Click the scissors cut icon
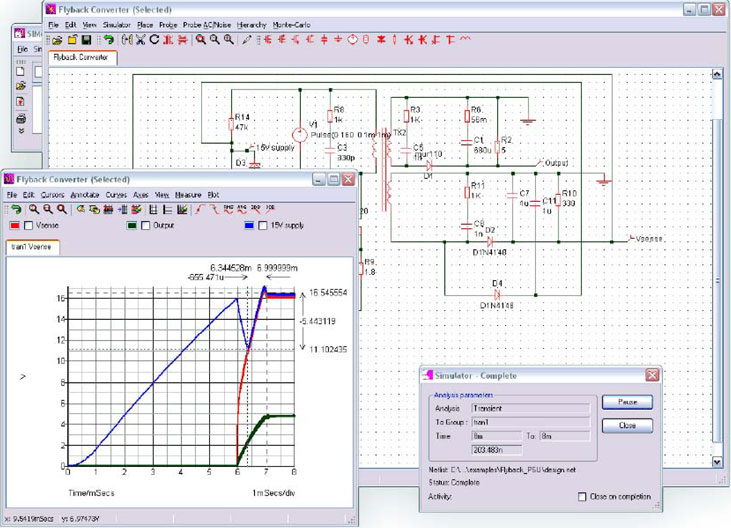Image resolution: width=731 pixels, height=528 pixels. [x=140, y=40]
